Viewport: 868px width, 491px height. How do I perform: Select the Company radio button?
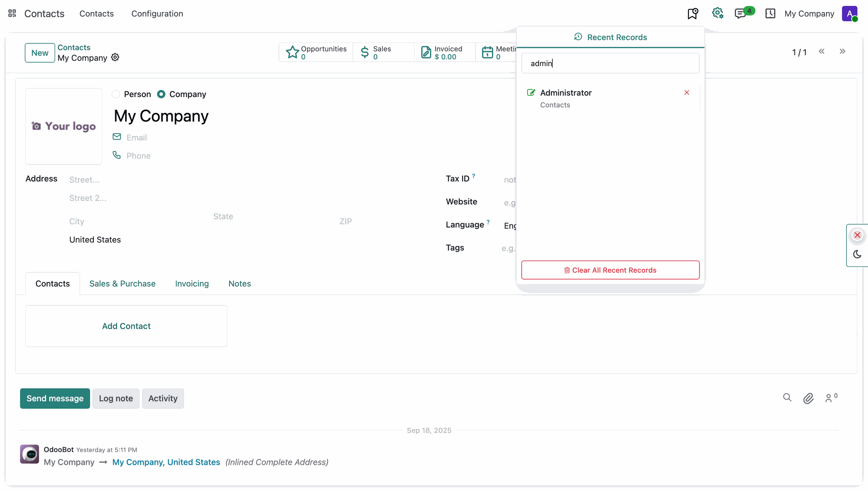tap(161, 94)
